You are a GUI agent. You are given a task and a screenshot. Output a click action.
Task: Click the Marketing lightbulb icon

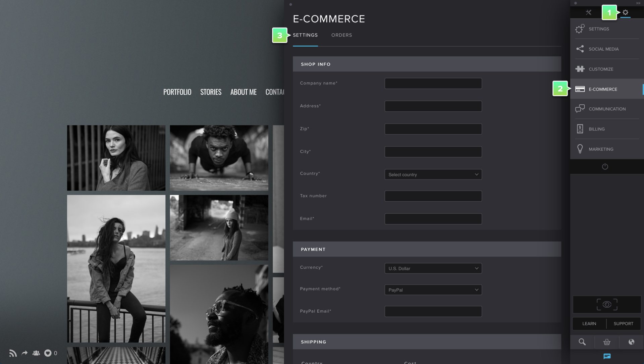580,149
